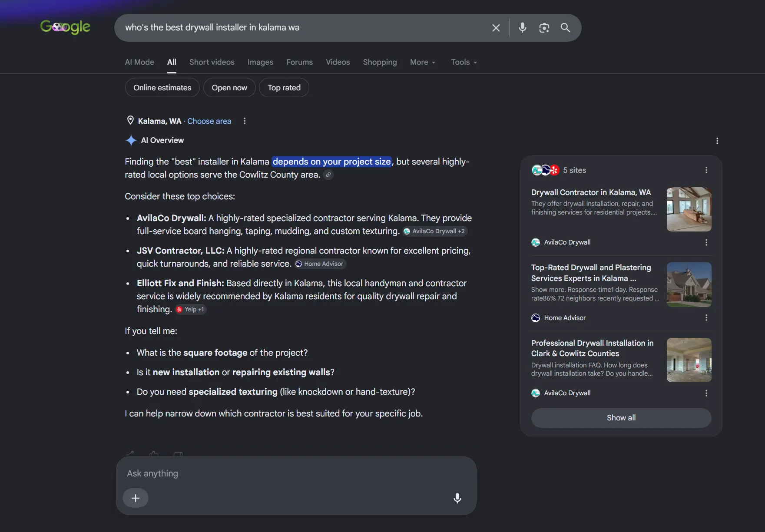This screenshot has width=765, height=532.
Task: Open 'Top-Rated Drywall and Plastering Services' result
Action: [591, 273]
